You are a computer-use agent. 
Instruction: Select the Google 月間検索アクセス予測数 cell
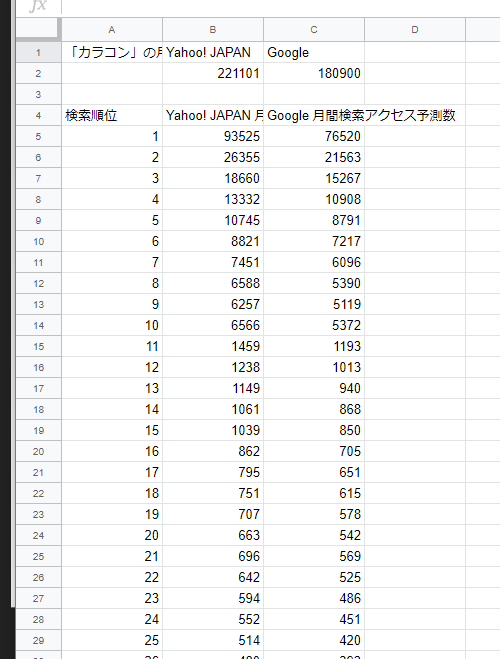click(x=314, y=116)
